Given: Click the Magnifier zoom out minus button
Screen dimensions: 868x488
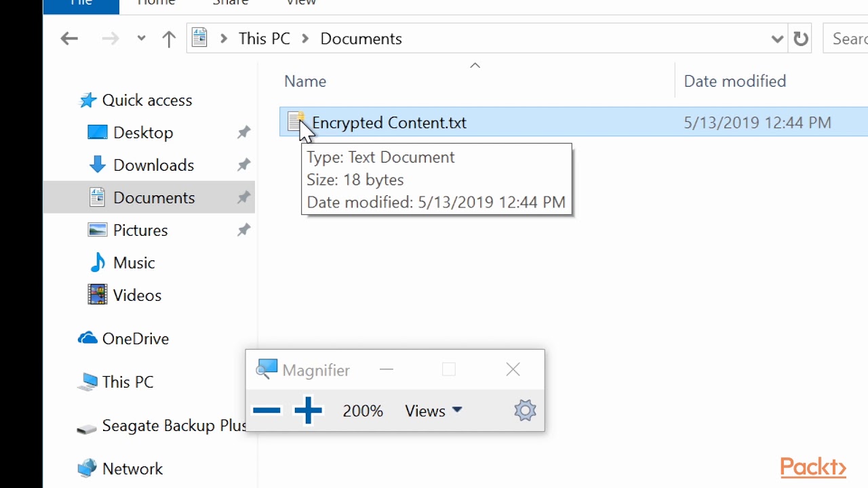Looking at the screenshot, I should pos(267,411).
